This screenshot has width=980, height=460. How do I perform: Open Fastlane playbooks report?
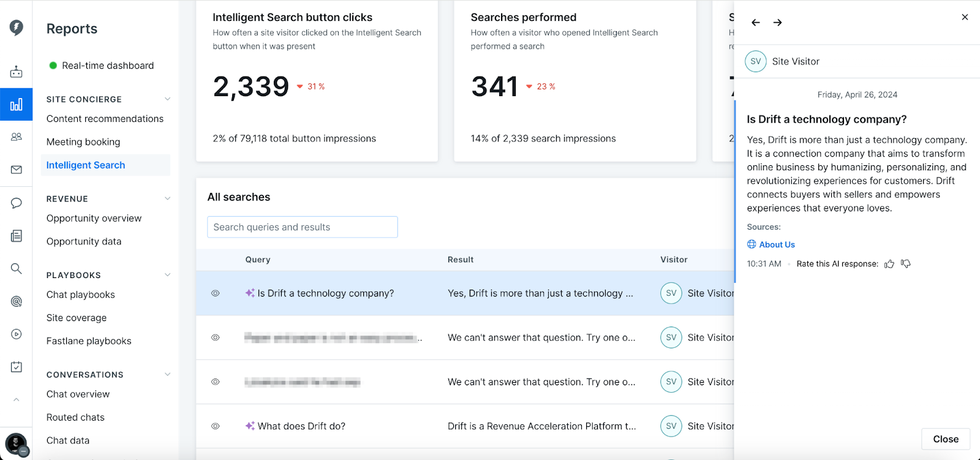tap(89, 341)
